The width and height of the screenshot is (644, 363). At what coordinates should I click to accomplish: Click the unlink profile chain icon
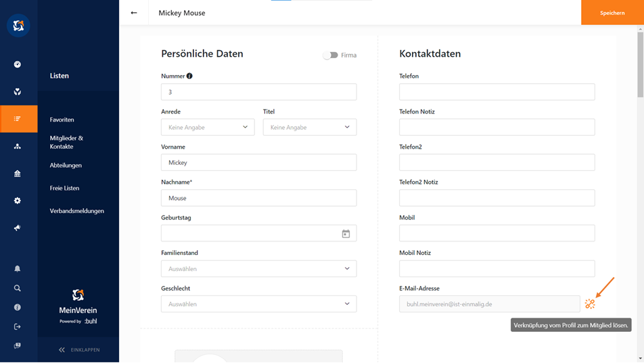(590, 304)
